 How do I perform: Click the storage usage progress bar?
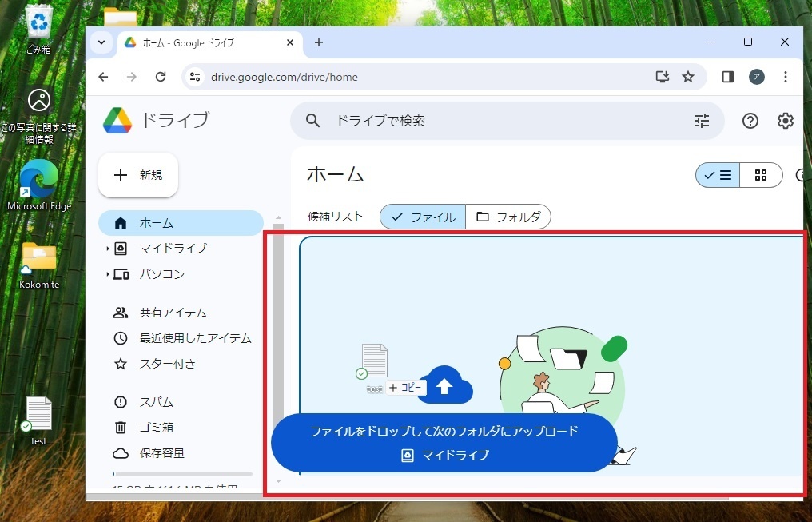pos(182,473)
